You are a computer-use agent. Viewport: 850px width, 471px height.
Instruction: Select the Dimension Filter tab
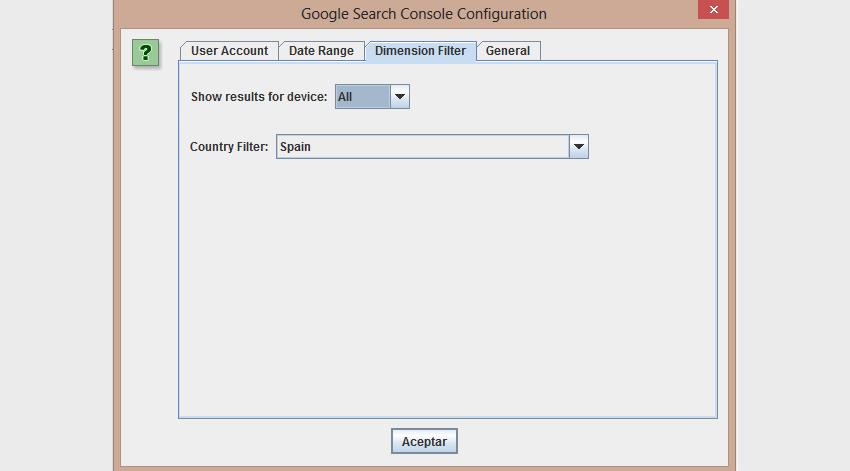point(421,51)
